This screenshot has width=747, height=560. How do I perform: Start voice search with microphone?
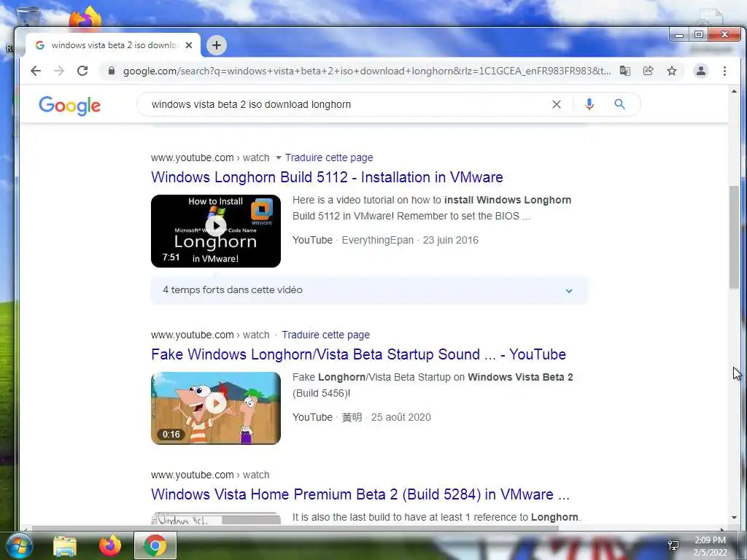(589, 104)
